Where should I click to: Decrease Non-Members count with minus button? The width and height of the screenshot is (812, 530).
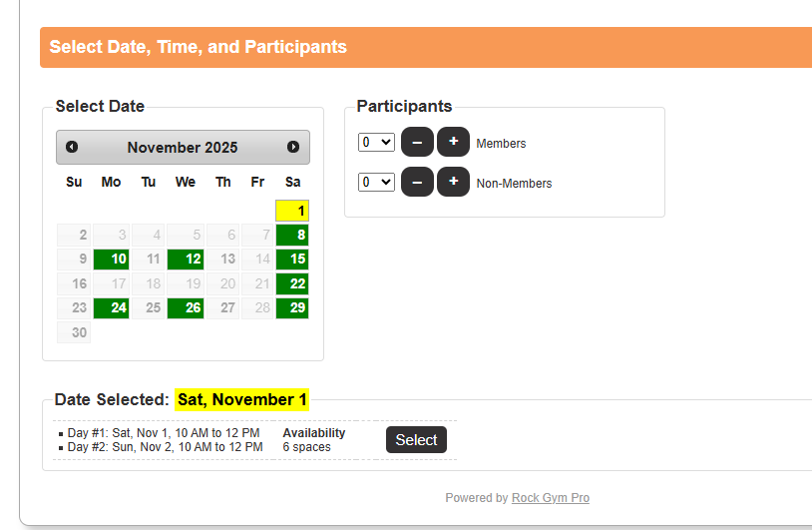click(417, 183)
